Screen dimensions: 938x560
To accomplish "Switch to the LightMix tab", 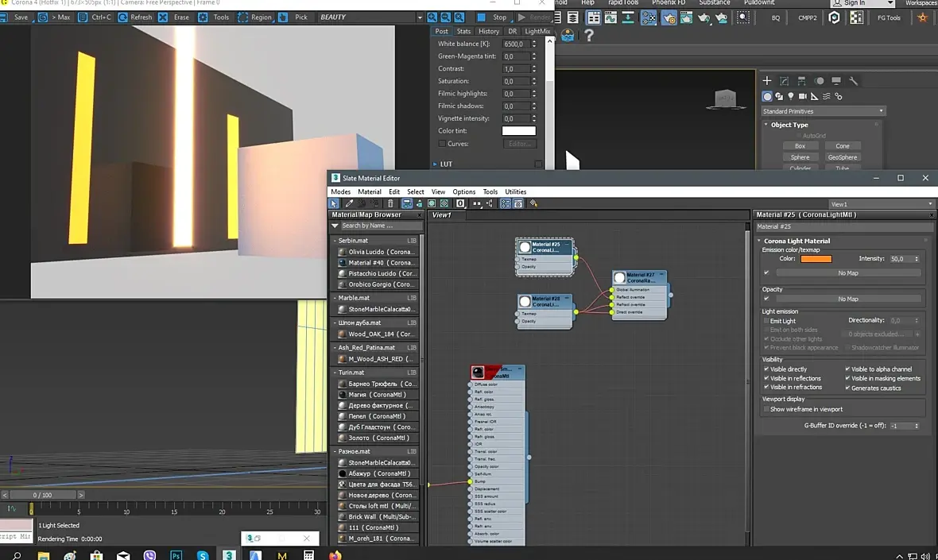I will click(537, 31).
